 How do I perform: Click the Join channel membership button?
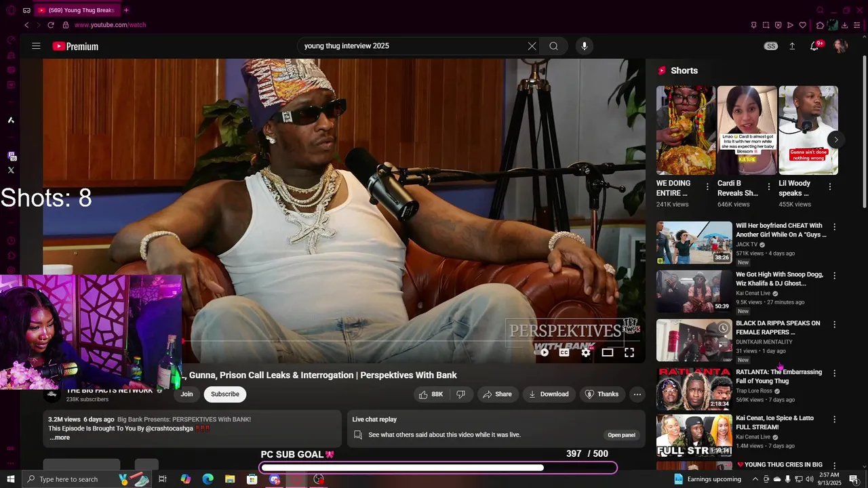point(187,394)
